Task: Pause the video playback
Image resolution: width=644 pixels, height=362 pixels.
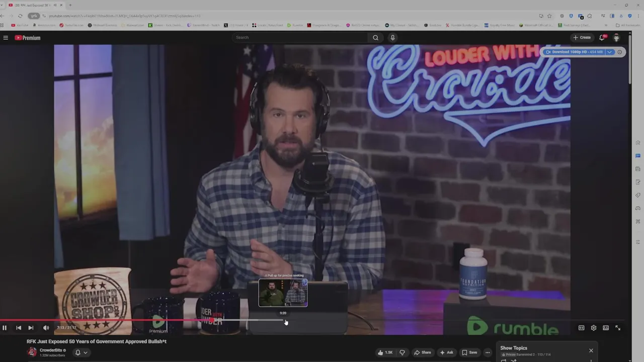Action: coord(5,328)
